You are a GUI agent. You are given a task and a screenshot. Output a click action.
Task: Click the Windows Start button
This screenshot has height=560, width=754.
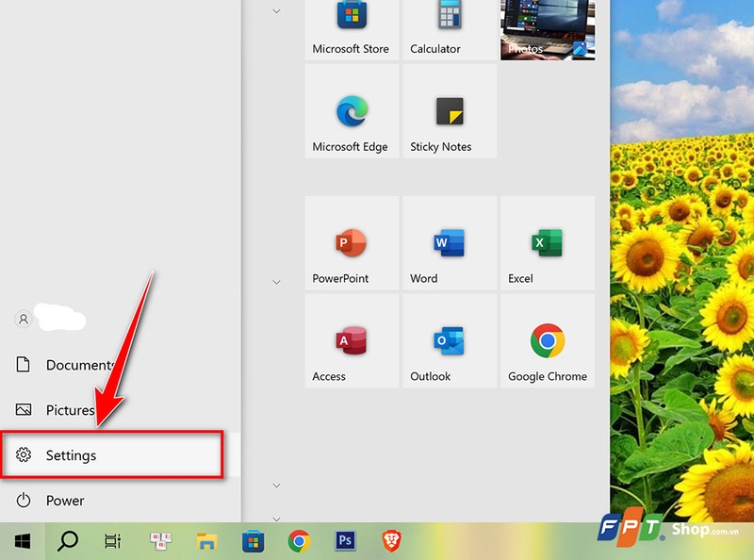(x=23, y=541)
